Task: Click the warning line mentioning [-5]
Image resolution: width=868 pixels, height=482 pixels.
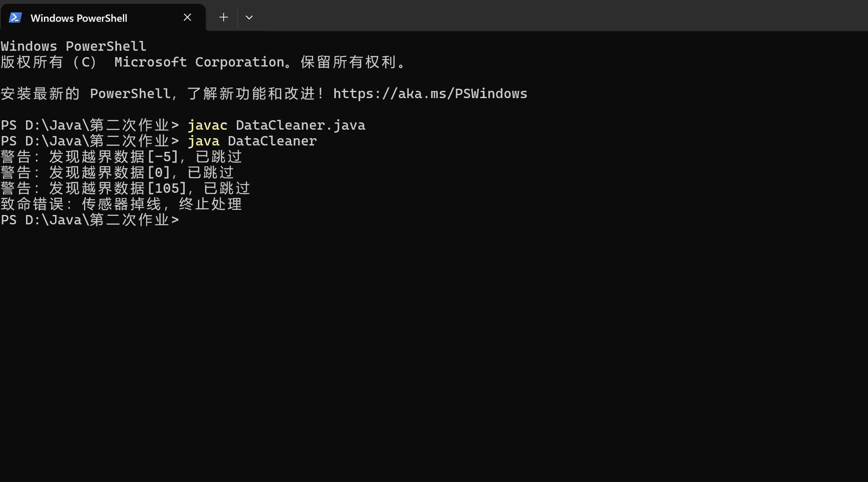Action: [x=121, y=157]
